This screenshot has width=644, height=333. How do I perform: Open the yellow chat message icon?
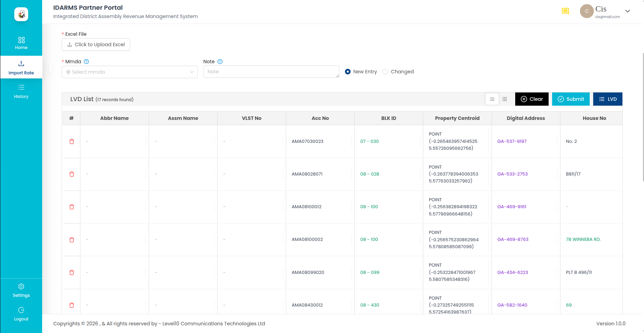point(565,11)
